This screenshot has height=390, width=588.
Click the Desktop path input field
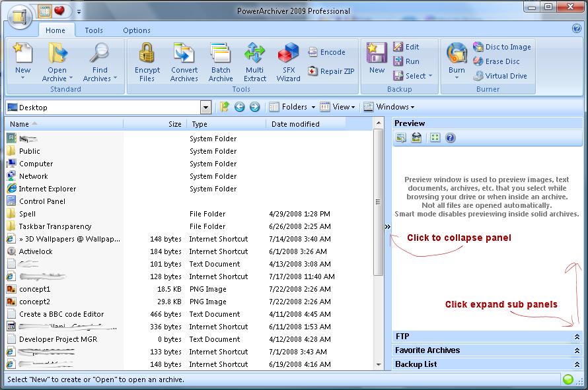click(104, 108)
